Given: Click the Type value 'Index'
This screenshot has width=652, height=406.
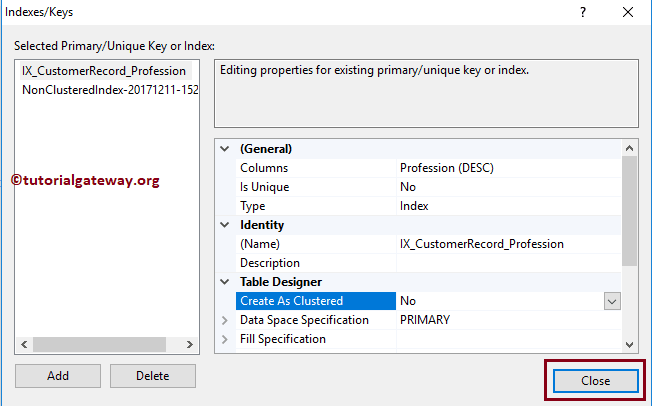Looking at the screenshot, I should point(414,206).
